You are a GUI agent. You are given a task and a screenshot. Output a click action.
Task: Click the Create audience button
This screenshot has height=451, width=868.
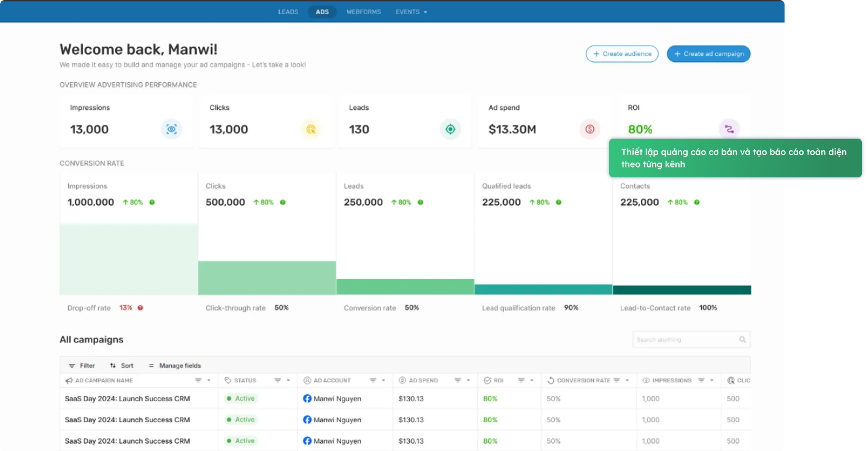622,54
